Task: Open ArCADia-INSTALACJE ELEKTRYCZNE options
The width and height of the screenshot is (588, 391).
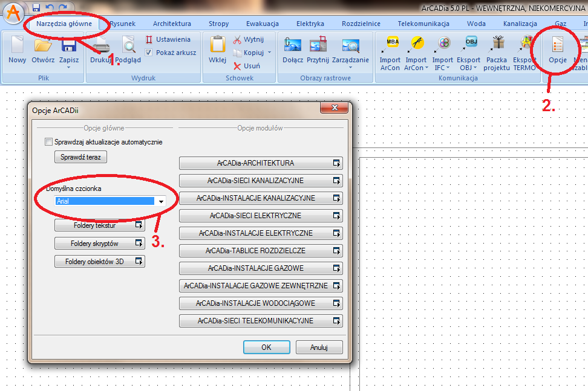Action: 261,233
